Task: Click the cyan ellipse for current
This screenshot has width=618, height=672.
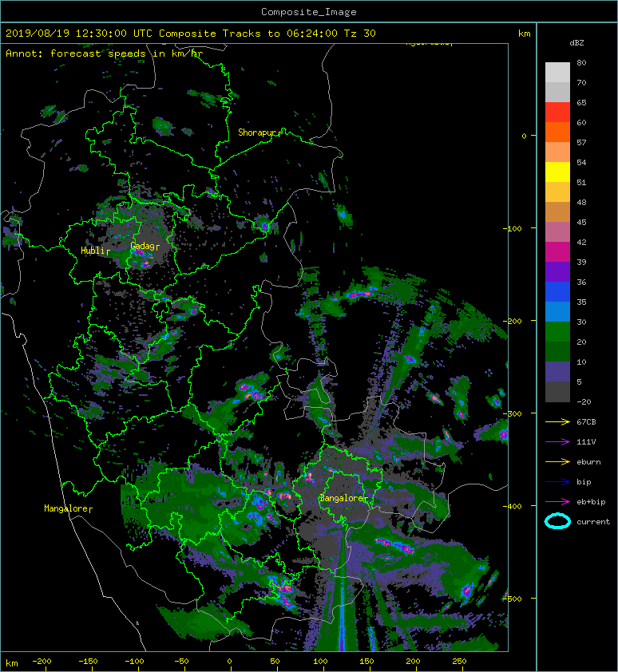Action: (557, 522)
